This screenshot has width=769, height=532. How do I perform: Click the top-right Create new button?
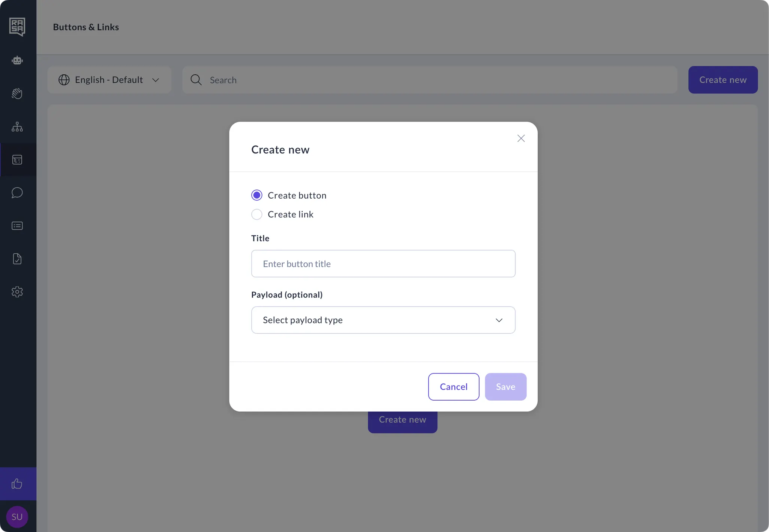pos(723,80)
